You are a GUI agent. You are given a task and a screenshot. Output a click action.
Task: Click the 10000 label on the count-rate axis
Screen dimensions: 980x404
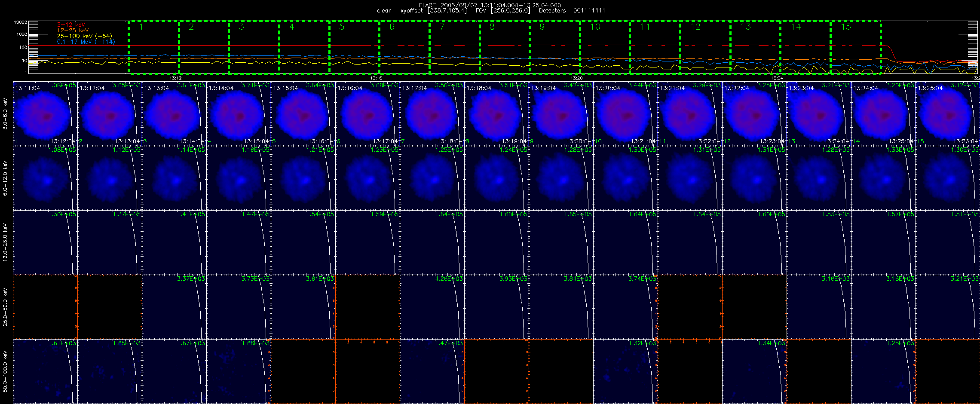[21, 22]
